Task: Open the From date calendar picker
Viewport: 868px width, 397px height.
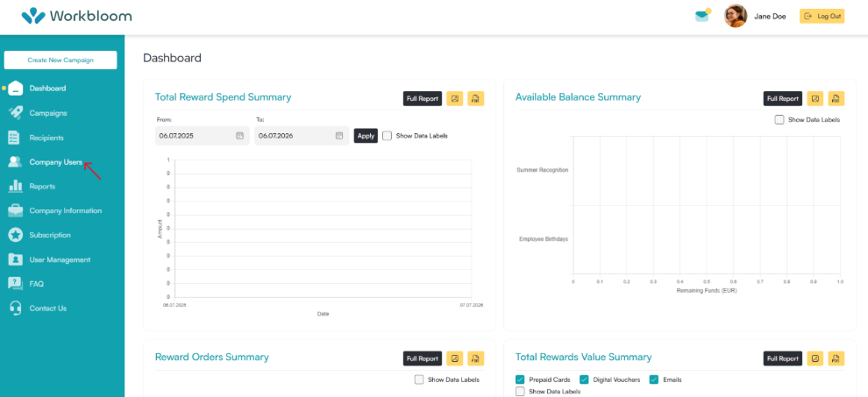Action: 239,136
